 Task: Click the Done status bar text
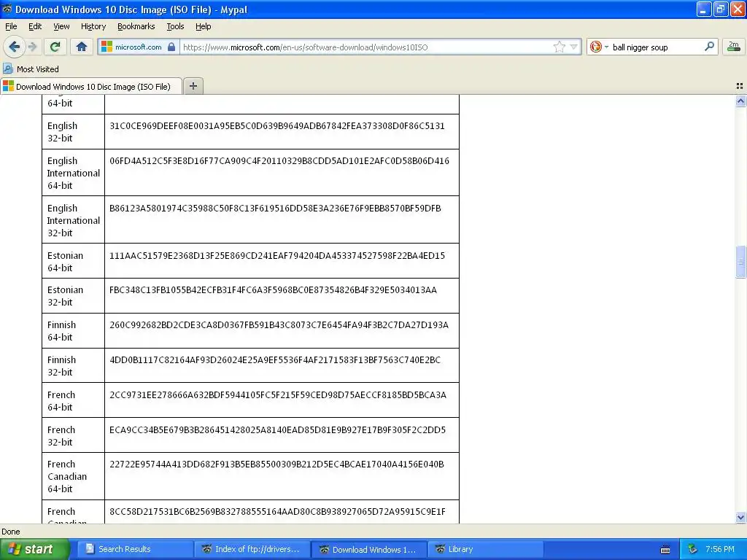(x=11, y=532)
